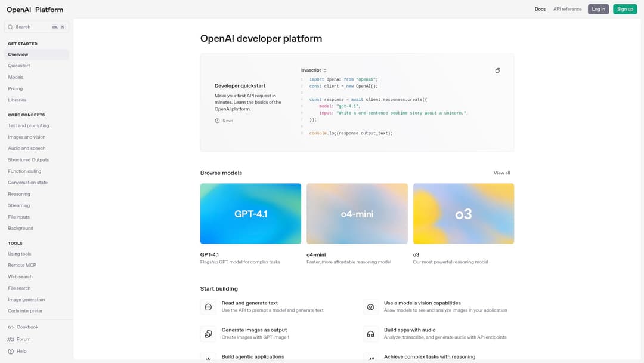Viewport: 644px width, 363px height.
Task: Go to Quickstart in the sidebar
Action: pyautogui.click(x=19, y=66)
